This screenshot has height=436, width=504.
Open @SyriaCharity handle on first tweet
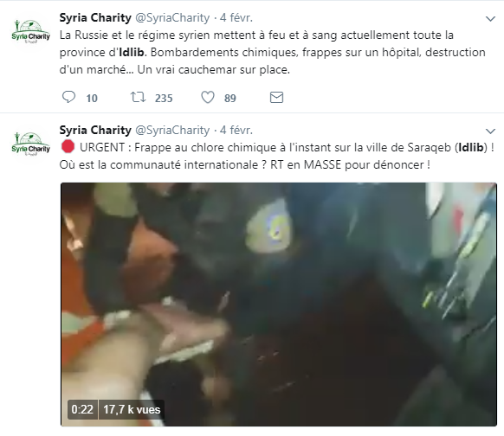pos(172,17)
